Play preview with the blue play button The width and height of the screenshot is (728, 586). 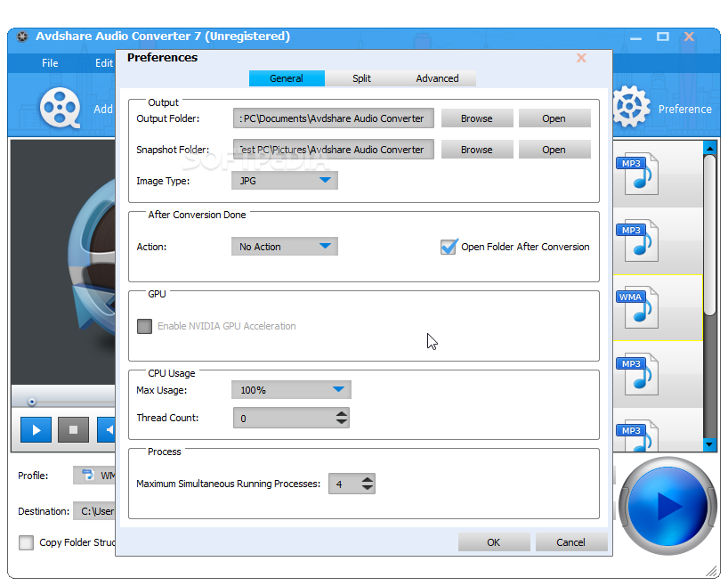coord(36,429)
